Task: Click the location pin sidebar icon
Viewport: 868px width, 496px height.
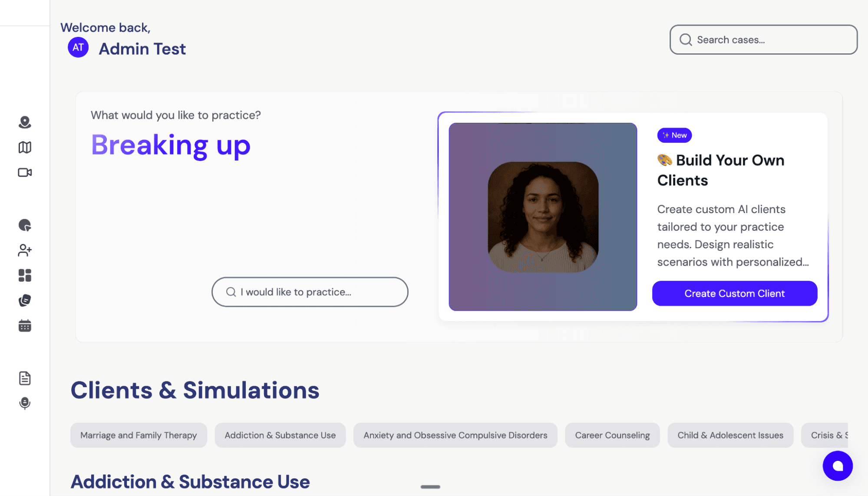Action: pyautogui.click(x=25, y=122)
